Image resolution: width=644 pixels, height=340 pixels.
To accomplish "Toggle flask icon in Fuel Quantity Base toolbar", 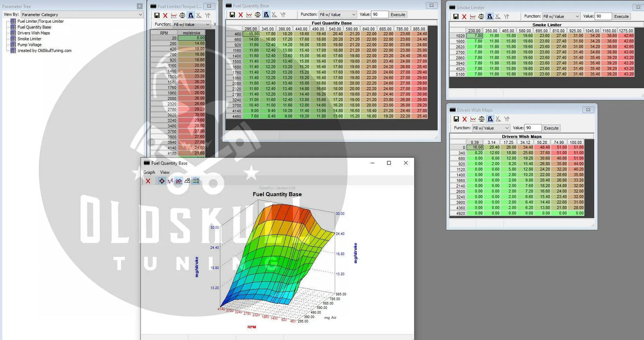I will (x=266, y=15).
